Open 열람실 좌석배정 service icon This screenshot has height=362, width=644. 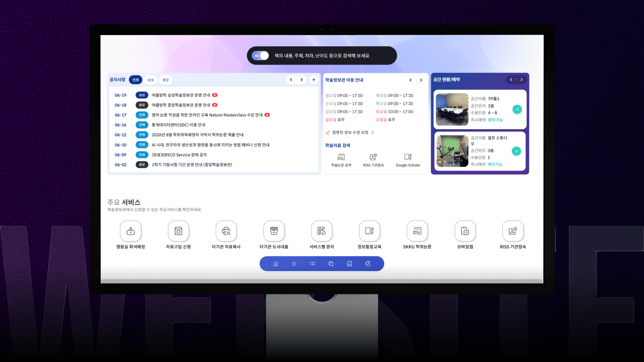(x=130, y=231)
